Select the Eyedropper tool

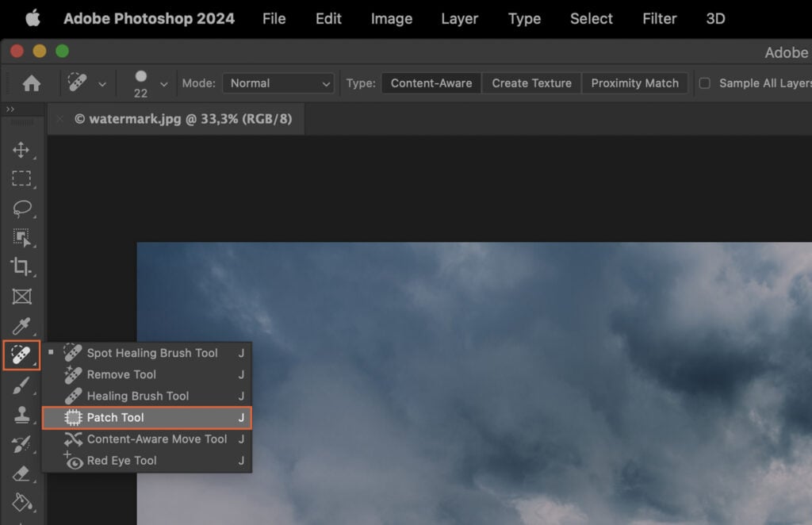(22, 326)
